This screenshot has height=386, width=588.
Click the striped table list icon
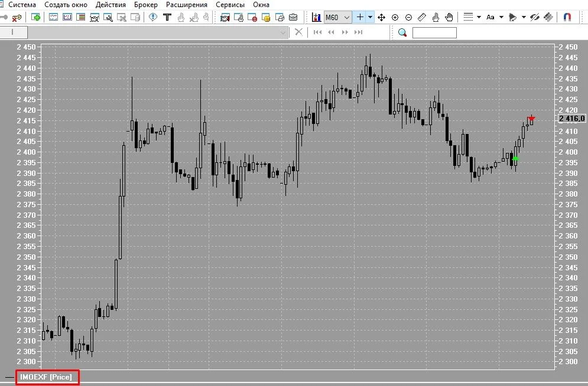(x=80, y=17)
